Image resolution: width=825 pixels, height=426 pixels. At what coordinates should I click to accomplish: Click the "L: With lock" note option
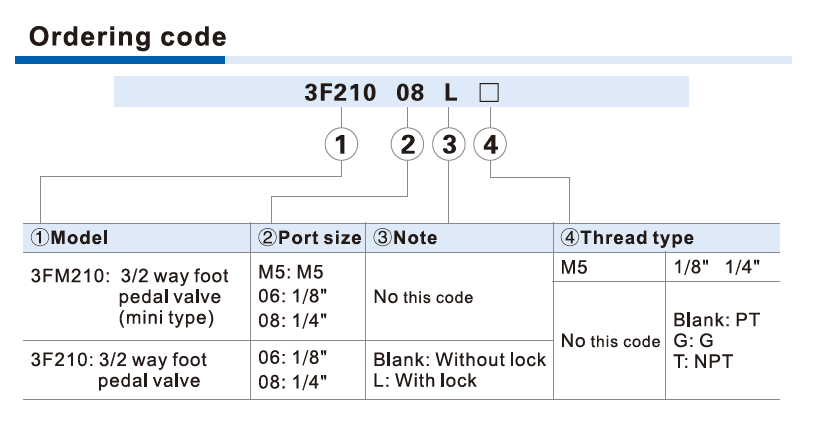[425, 380]
